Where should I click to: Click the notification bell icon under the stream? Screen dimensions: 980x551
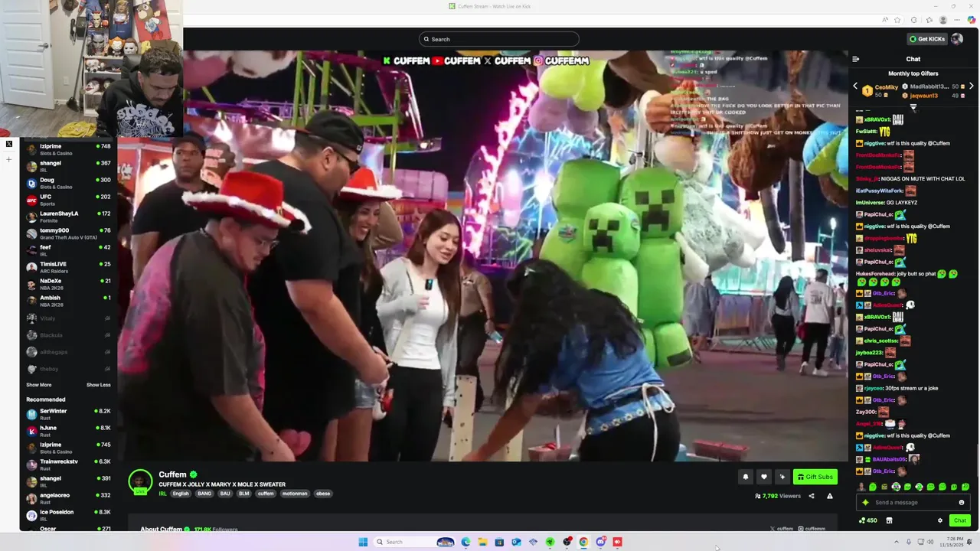click(745, 477)
